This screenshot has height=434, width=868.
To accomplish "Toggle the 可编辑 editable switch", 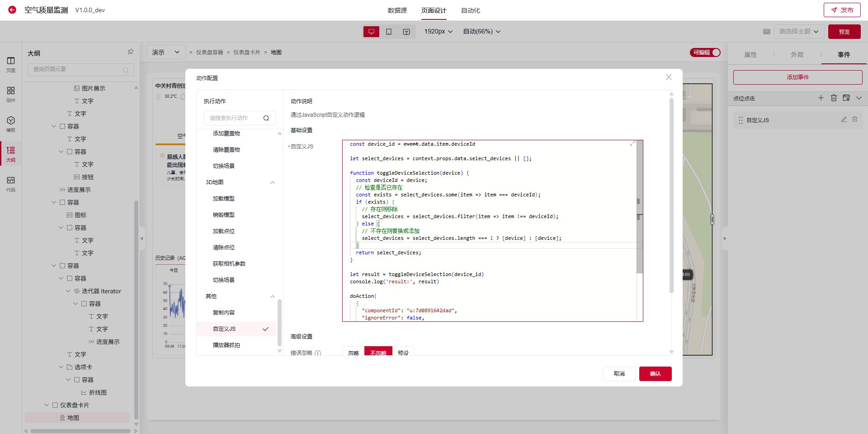I will [705, 52].
